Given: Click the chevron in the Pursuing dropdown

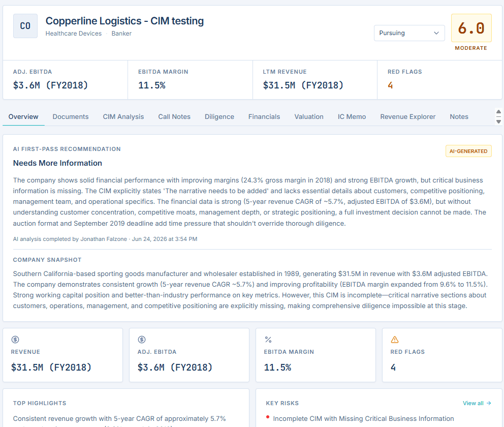Looking at the screenshot, I should (436, 33).
